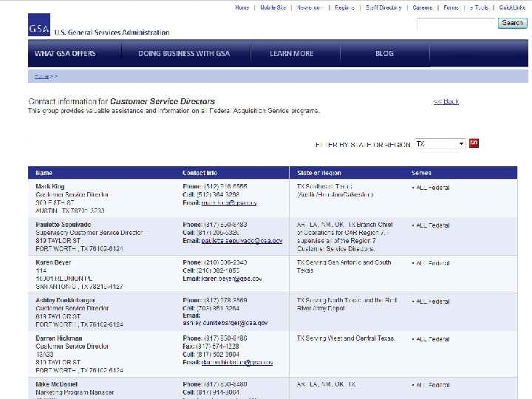
Task: Select the name Paulette Sepulvado
Action: coord(63,225)
